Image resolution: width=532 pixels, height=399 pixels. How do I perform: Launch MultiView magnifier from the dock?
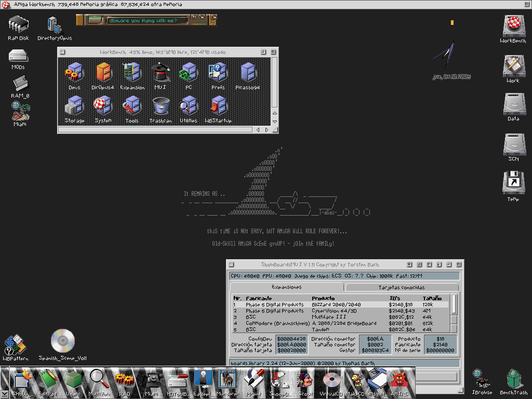[x=99, y=383]
